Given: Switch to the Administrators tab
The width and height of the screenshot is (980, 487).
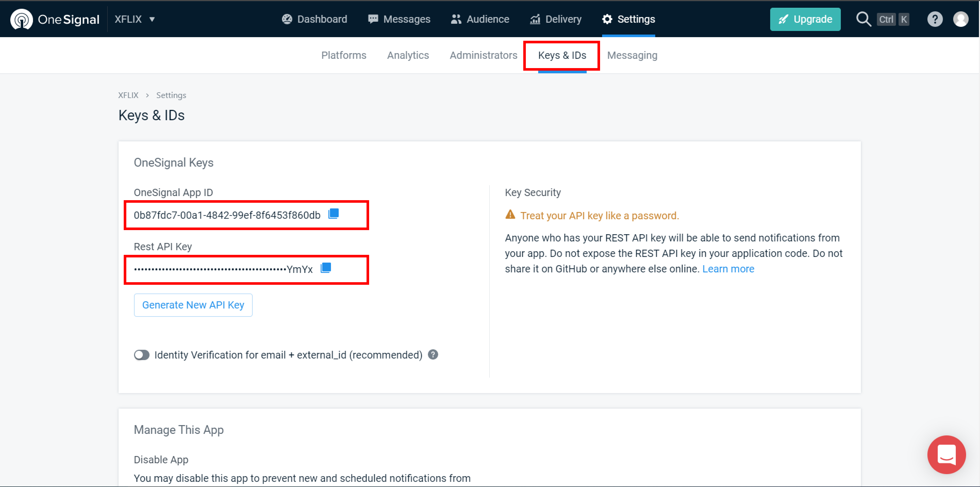Looking at the screenshot, I should [x=483, y=55].
